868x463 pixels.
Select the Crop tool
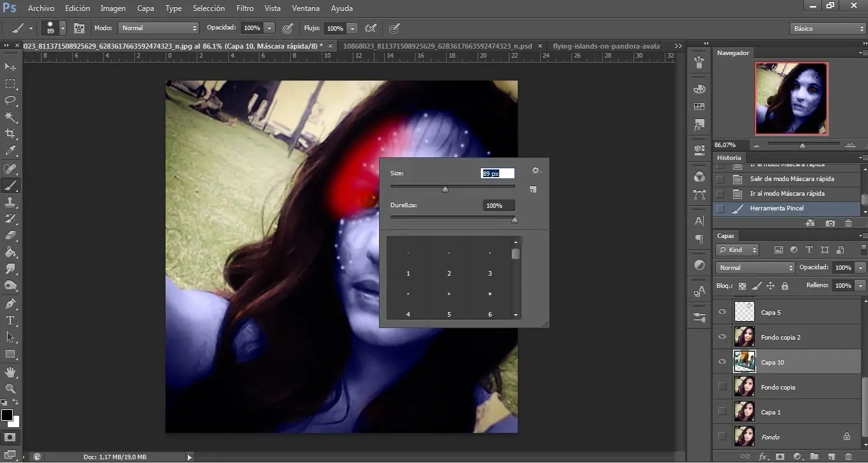10,134
